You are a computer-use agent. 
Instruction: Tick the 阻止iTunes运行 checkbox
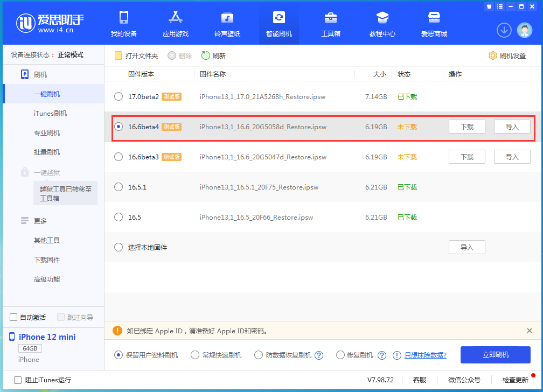tap(18, 380)
